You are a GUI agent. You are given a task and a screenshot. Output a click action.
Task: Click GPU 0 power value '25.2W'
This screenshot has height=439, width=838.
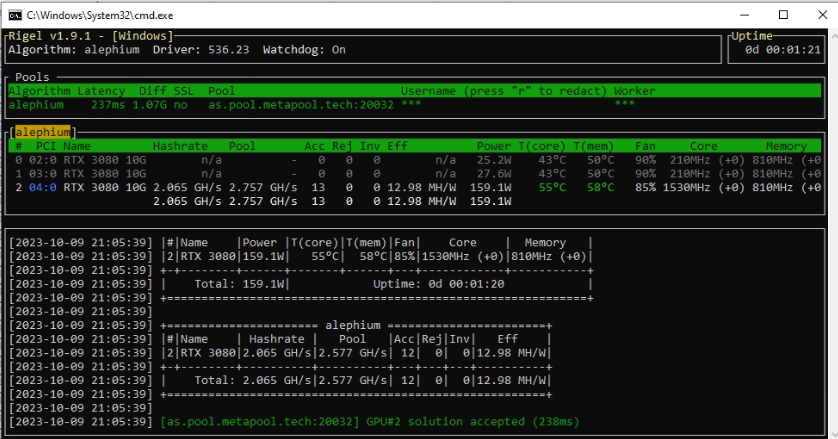pos(494,160)
